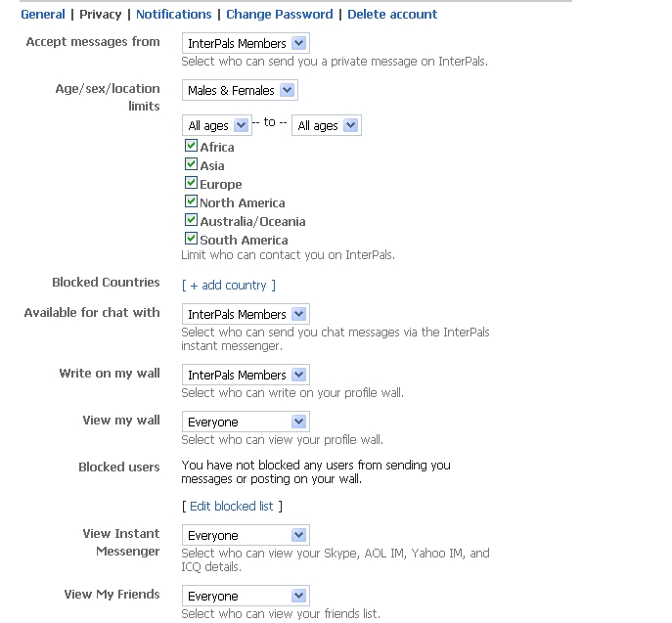This screenshot has width=672, height=623.
Task: Expand View My Friends dropdown
Action: [246, 596]
